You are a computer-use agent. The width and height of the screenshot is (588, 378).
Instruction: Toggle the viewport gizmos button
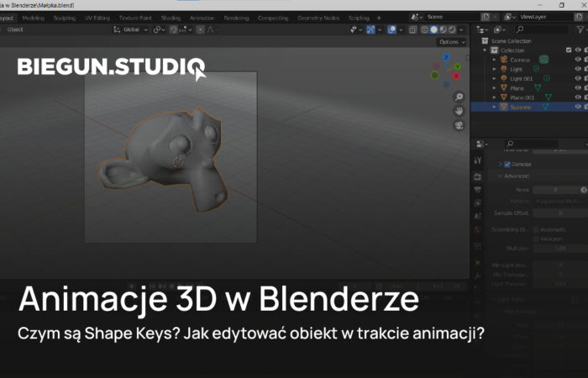[370, 29]
